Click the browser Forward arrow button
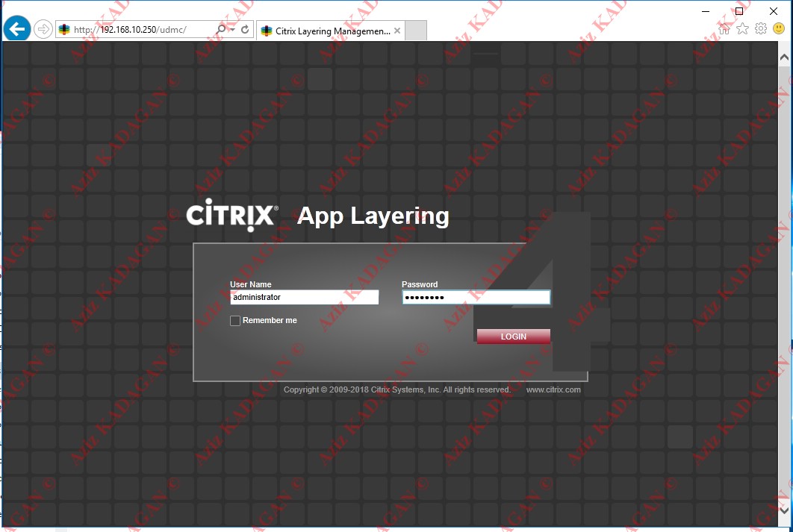Viewport: 793px width, 532px height. click(x=43, y=29)
